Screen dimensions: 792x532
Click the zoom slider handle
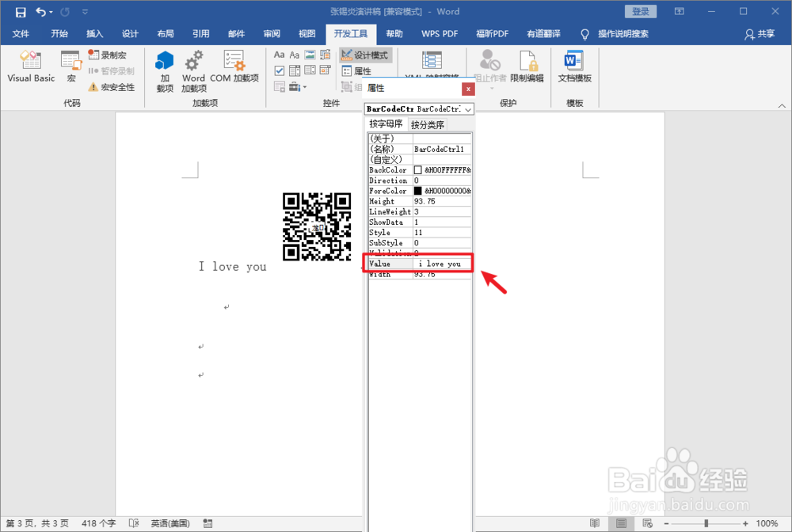point(706,523)
